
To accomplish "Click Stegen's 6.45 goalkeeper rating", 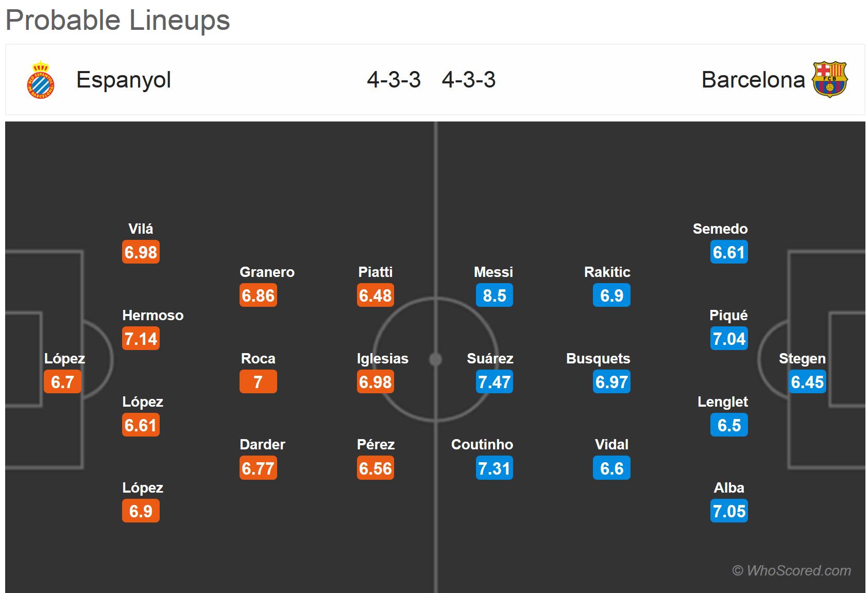I will point(807,382).
